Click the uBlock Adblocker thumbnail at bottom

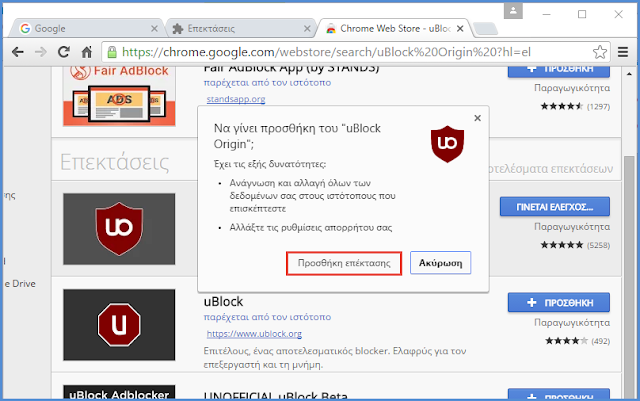[x=119, y=392]
